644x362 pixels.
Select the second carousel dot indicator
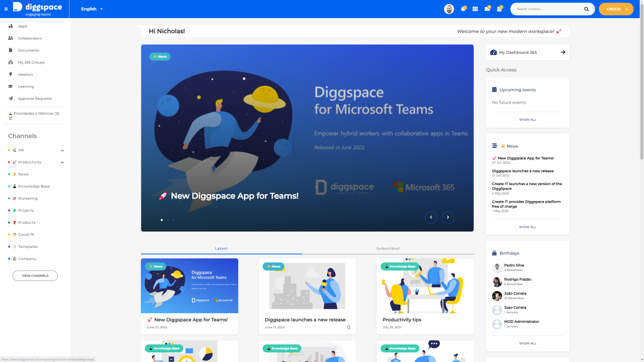click(x=168, y=220)
